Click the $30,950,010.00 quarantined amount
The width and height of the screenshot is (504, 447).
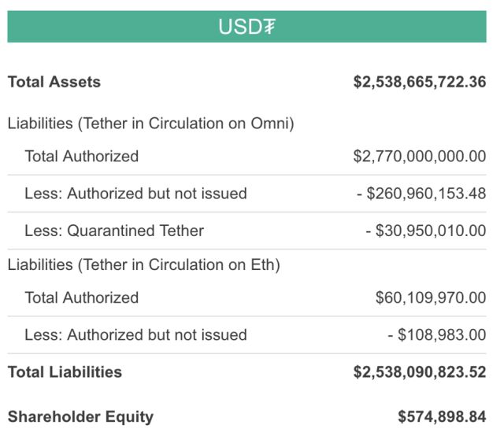(x=425, y=231)
